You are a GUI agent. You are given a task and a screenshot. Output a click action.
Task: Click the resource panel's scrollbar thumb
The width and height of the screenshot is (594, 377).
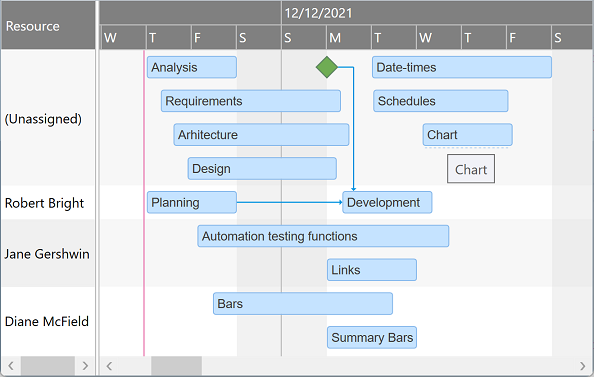pos(48,366)
